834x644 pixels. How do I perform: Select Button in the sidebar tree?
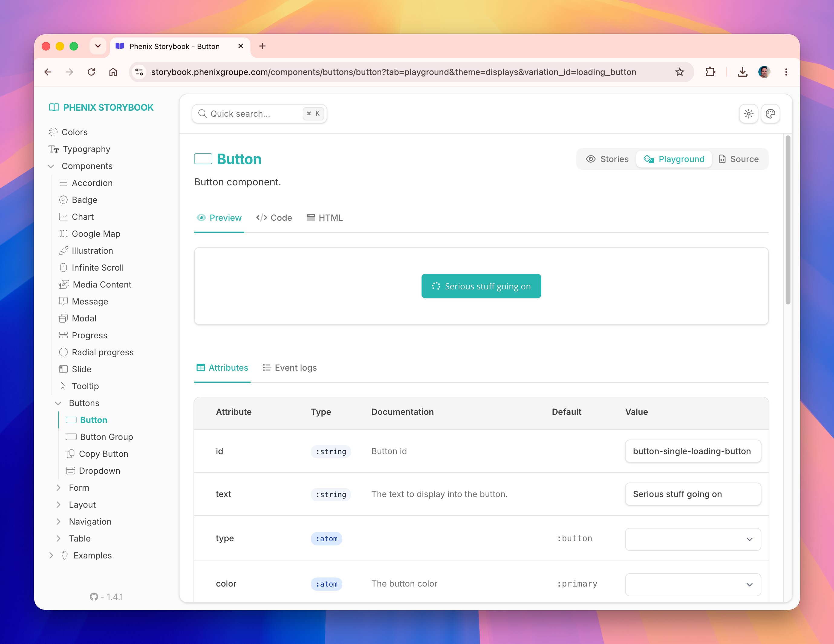tap(93, 420)
